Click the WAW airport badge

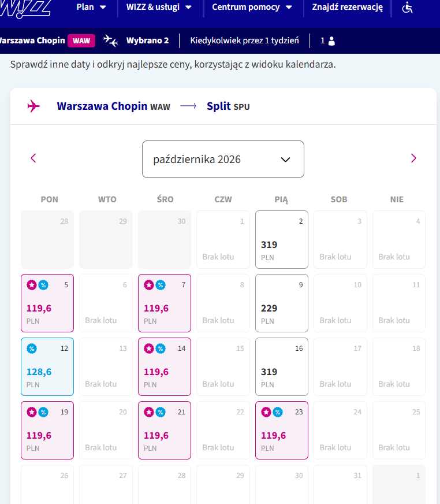click(81, 41)
